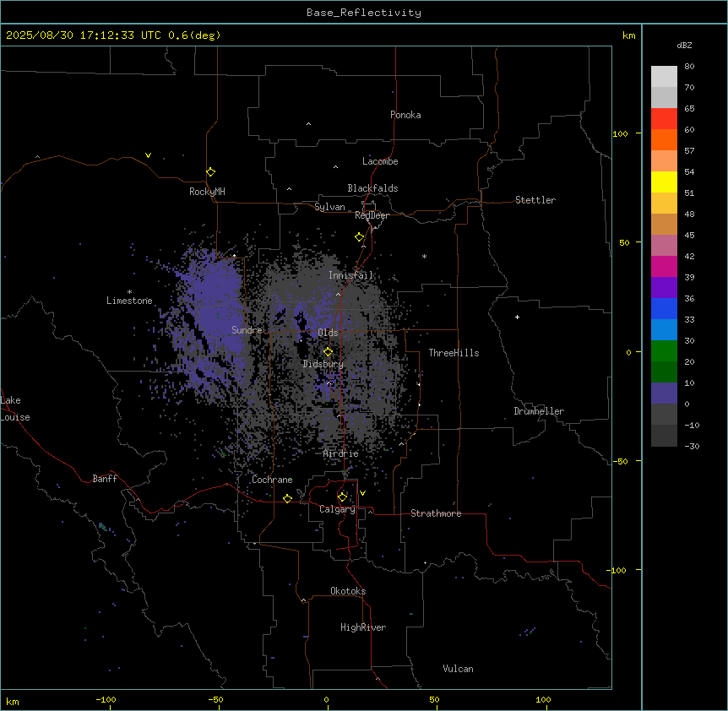Click the 50 tick on the bottom axis
728x711 pixels.
coord(435,699)
